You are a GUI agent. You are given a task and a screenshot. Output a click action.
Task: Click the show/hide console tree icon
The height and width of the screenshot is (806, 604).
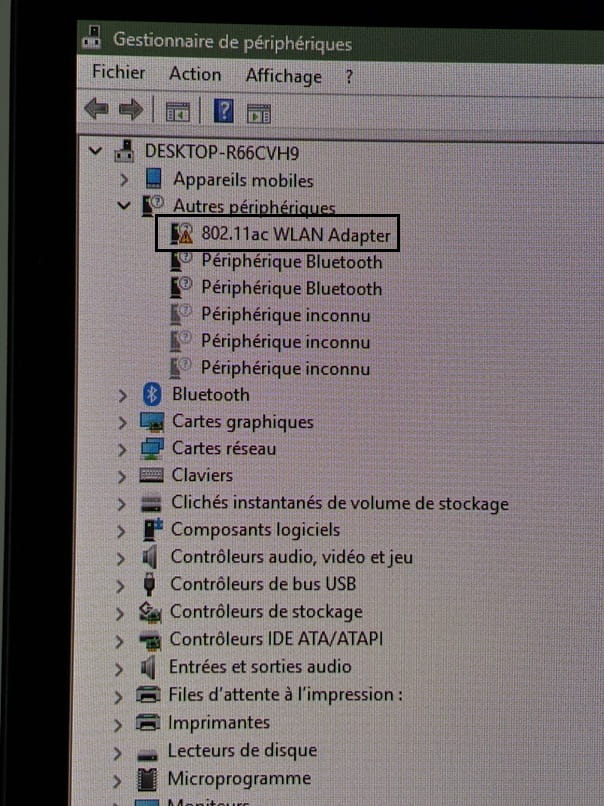coord(177,112)
